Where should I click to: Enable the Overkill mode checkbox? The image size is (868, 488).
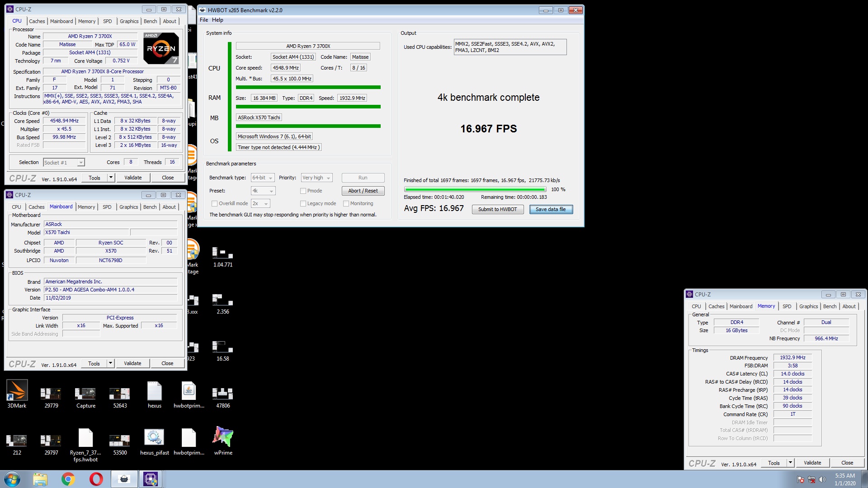click(215, 203)
